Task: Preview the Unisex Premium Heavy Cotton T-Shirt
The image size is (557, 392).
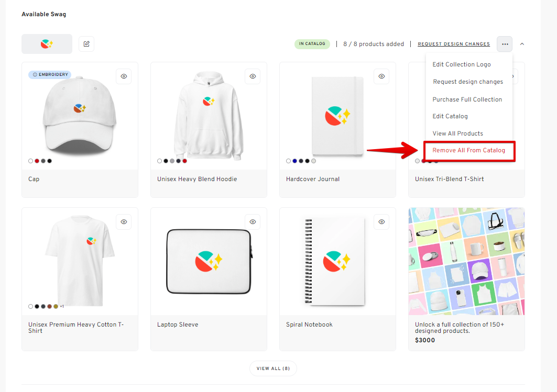Action: pos(124,222)
